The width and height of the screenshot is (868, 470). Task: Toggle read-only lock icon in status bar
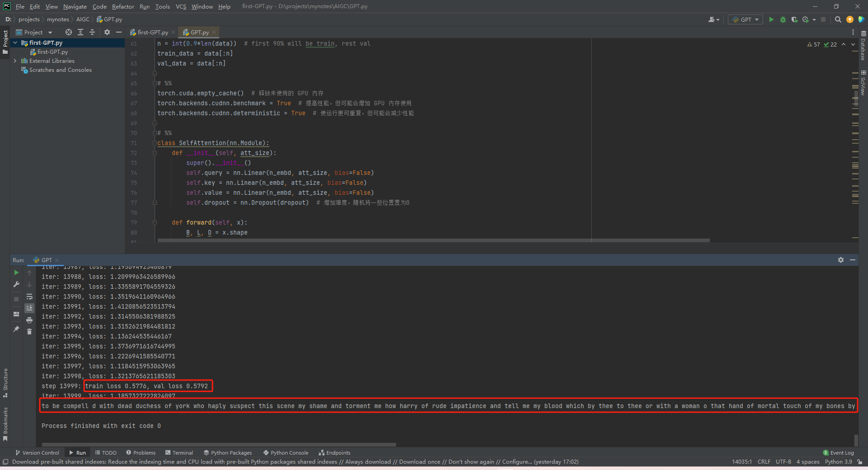click(860, 461)
